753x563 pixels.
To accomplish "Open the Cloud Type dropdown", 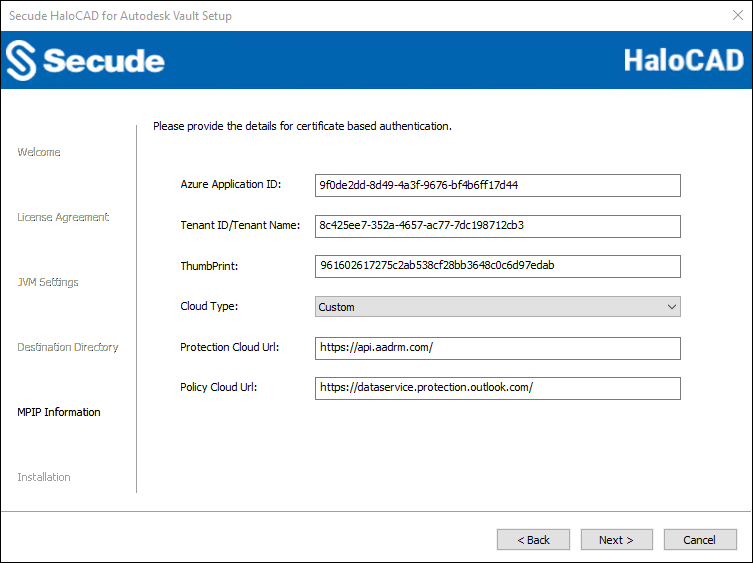I will pyautogui.click(x=498, y=306).
